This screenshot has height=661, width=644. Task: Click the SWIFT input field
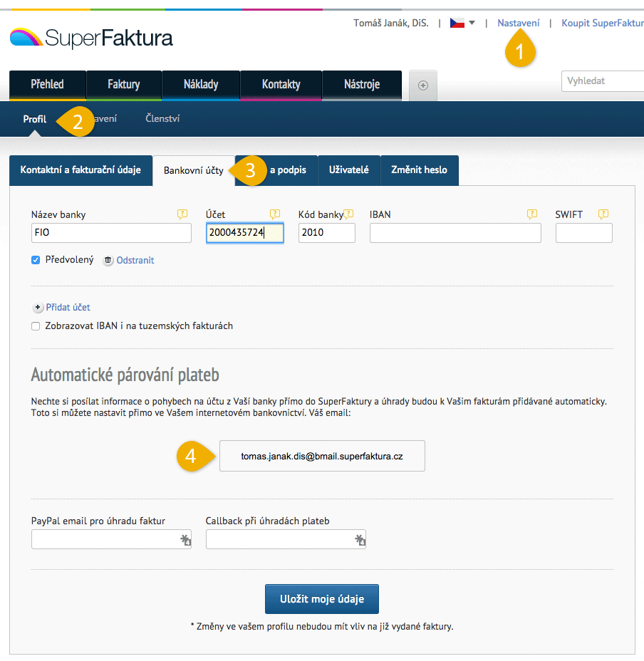584,233
